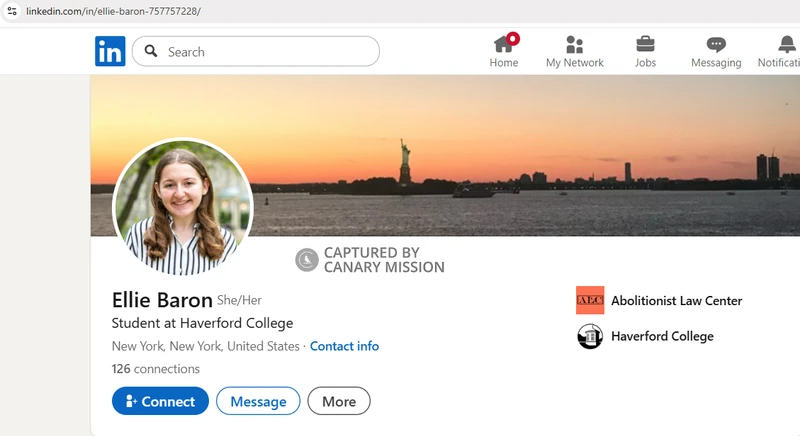Click the search magnifier icon
Image resolution: width=800 pixels, height=436 pixels.
[x=151, y=51]
